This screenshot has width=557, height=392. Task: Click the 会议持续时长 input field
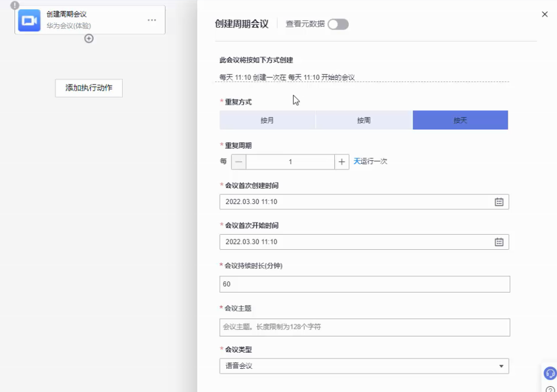click(x=364, y=284)
